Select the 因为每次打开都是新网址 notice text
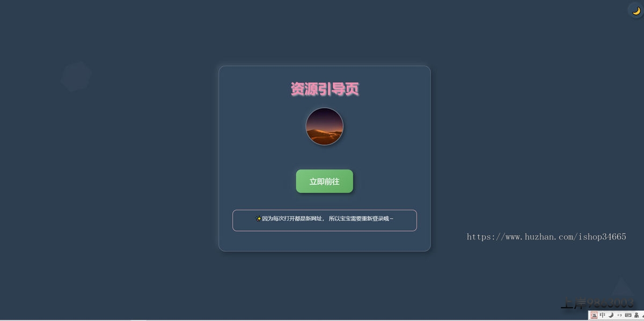This screenshot has width=644, height=321. 292,219
